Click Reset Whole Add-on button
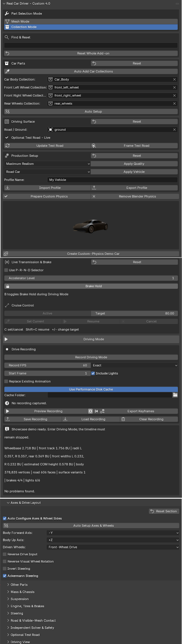Screen dimensions: 182x644 pyautogui.click(x=91, y=53)
